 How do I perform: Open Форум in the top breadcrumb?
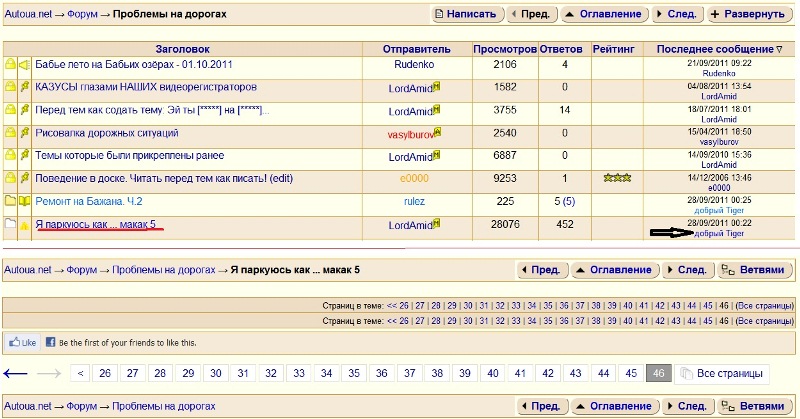click(80, 16)
